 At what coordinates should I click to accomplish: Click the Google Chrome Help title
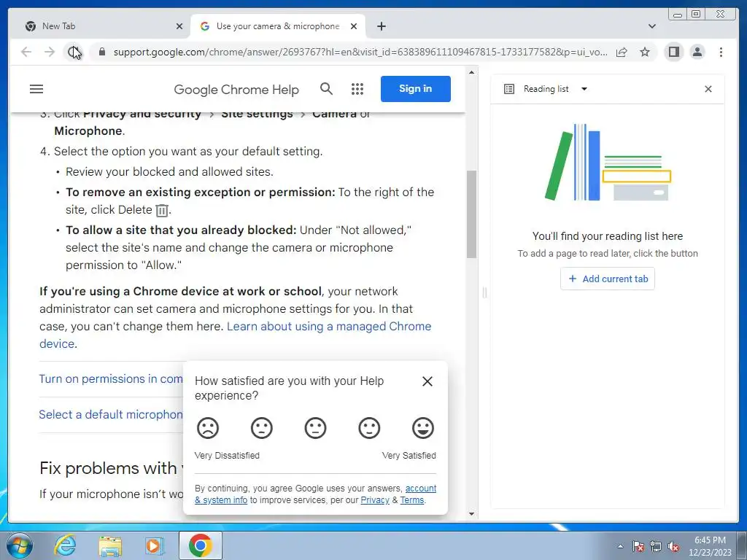pyautogui.click(x=236, y=90)
